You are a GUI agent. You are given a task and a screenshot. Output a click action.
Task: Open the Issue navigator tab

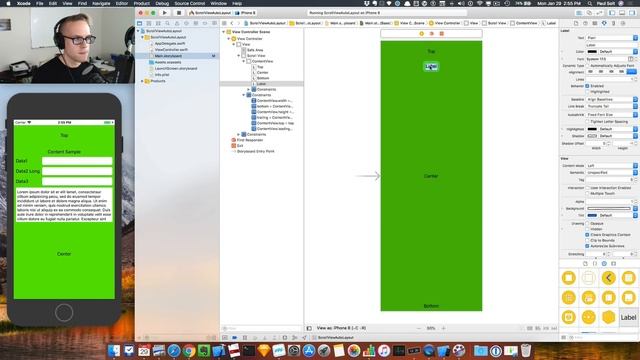click(x=177, y=23)
